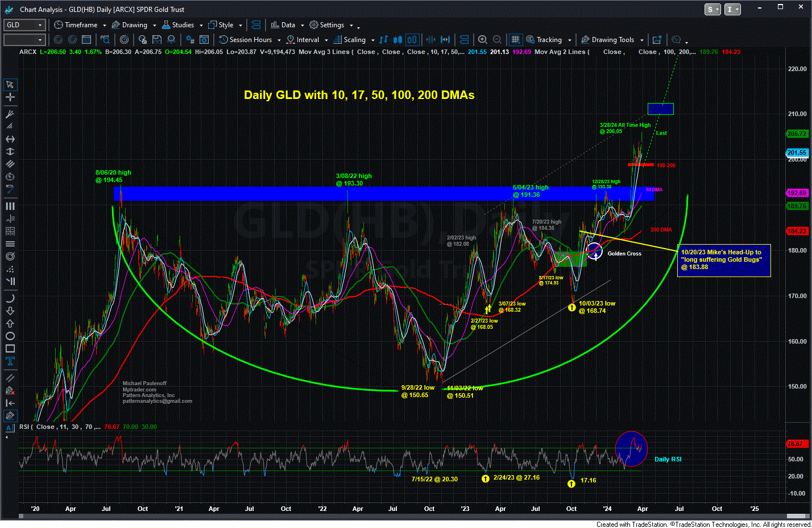The image size is (812, 528).
Task: Toggle the pencil-eye drawing visibility tool
Action: (x=10, y=415)
